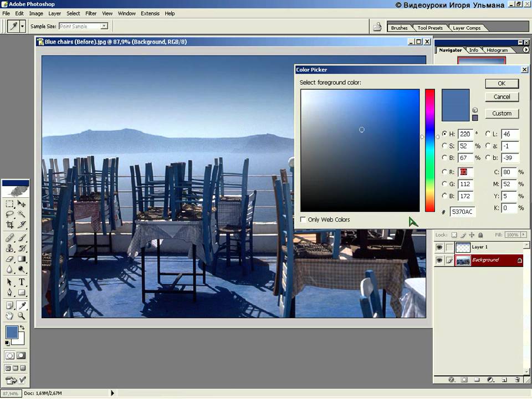This screenshot has width=532, height=399.
Task: Click the foreground color swatch in toolbox
Action: tap(12, 332)
